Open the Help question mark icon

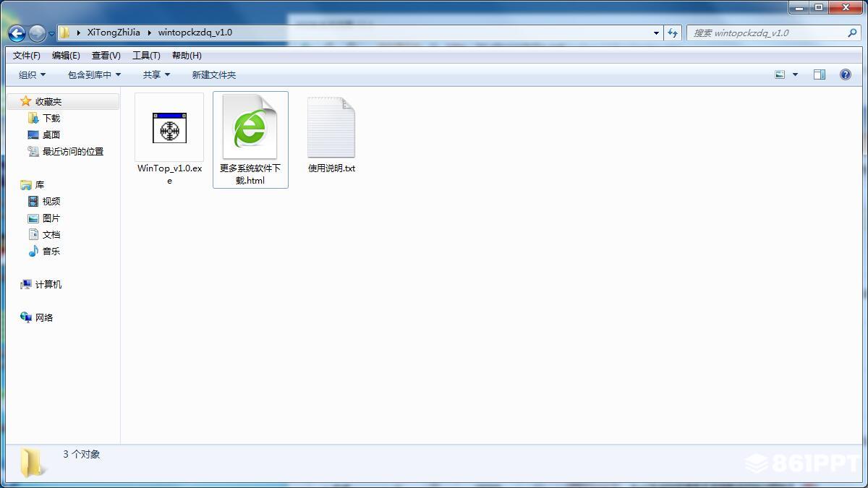tap(845, 74)
